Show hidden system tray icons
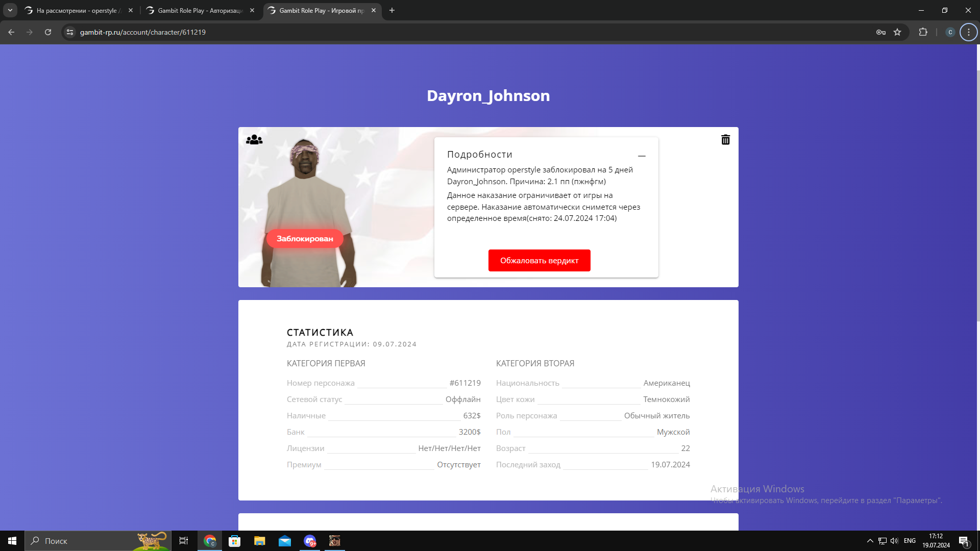The width and height of the screenshot is (980, 551). 870,541
